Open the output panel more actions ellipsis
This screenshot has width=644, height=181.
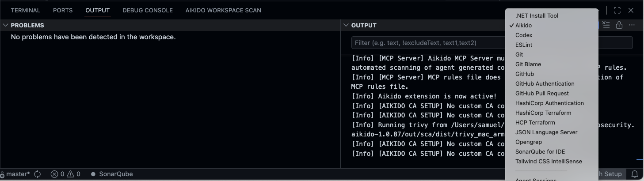(632, 25)
